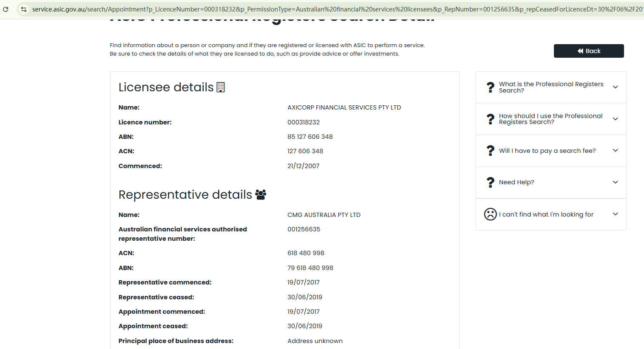Image resolution: width=644 pixels, height=349 pixels.
Task: Expand I can't find what I'm looking for chevron
Action: pos(615,214)
